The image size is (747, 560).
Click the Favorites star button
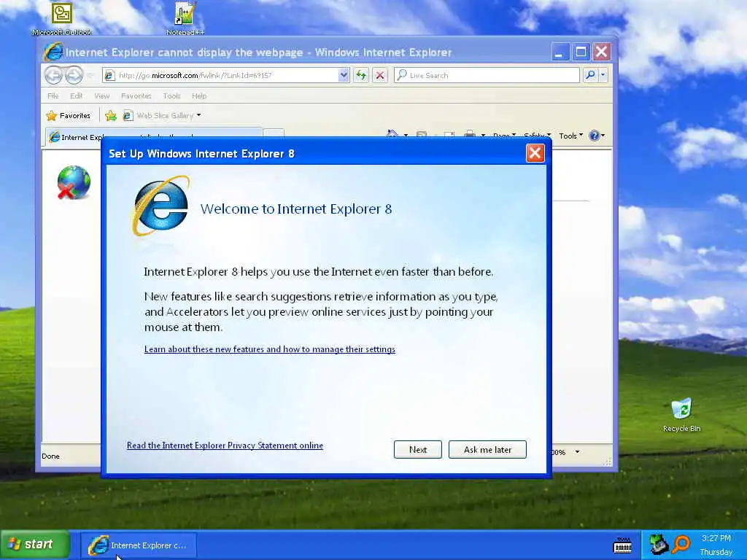(68, 115)
